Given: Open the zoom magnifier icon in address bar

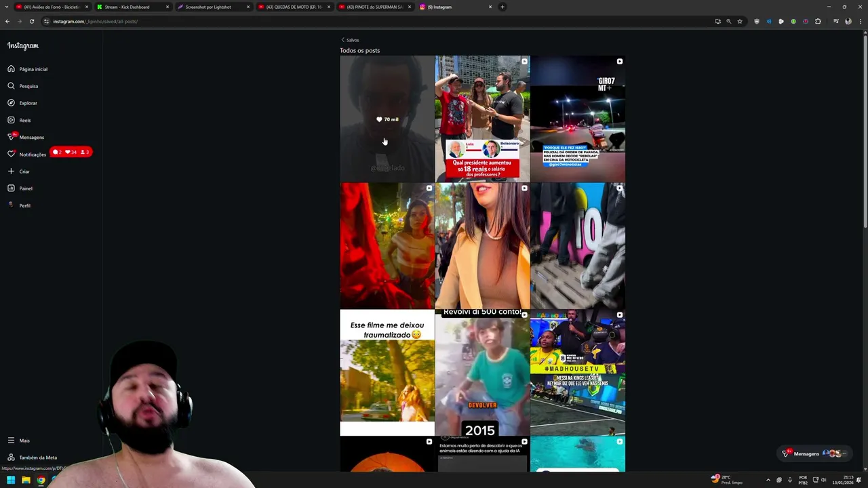Looking at the screenshot, I should (729, 21).
